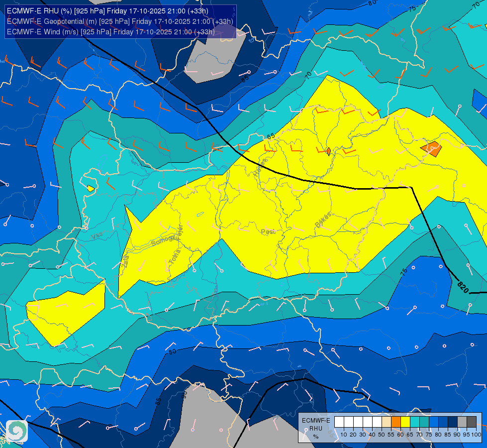Select the yellow 60–65 legend swatch
This screenshot has width=487, height=448.
pyautogui.click(x=405, y=422)
